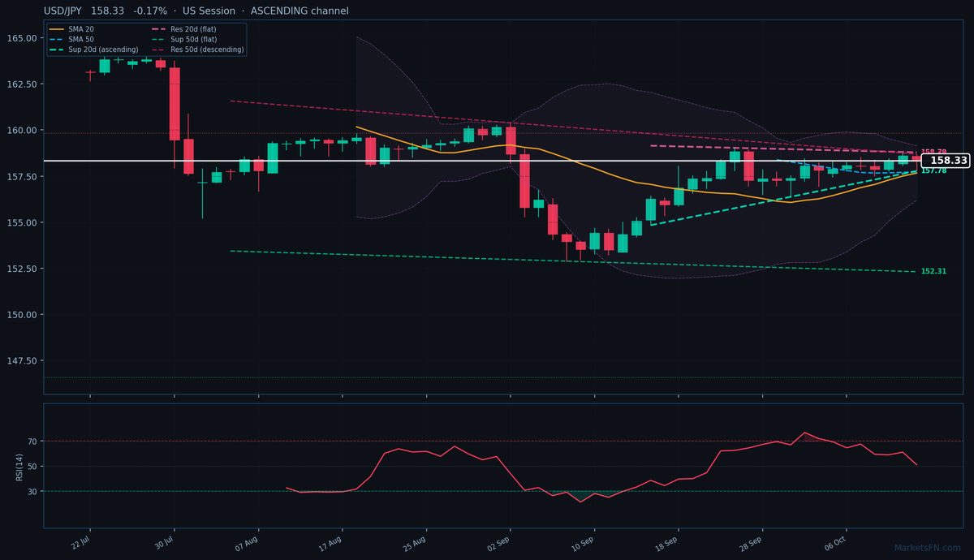Viewport: 974px width, 560px height.
Task: Click the RSI 50 level label
Action: click(32, 467)
